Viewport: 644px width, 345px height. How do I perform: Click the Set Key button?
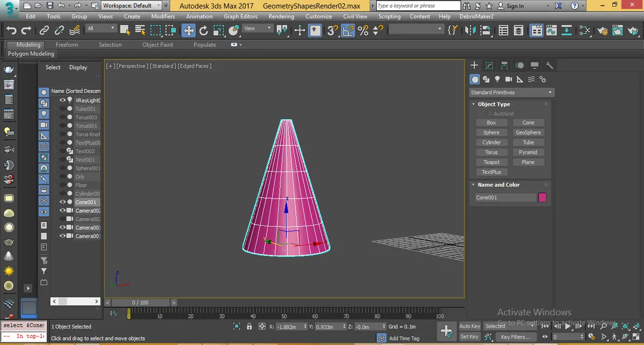pyautogui.click(x=469, y=336)
